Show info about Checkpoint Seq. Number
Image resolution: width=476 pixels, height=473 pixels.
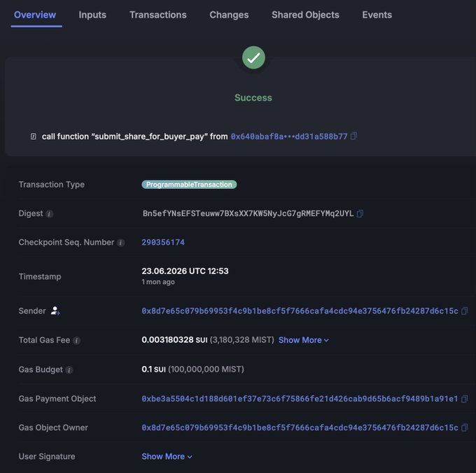(121, 243)
